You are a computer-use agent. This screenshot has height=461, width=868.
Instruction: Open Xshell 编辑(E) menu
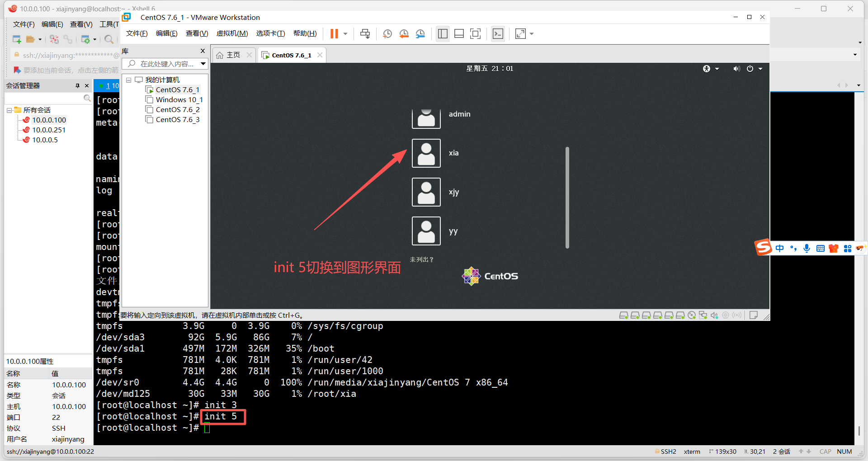pos(52,24)
